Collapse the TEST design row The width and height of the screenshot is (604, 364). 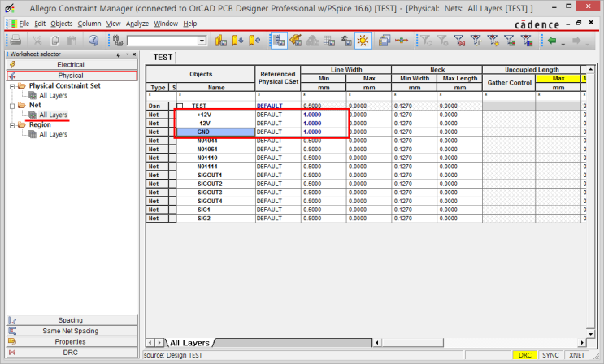180,106
